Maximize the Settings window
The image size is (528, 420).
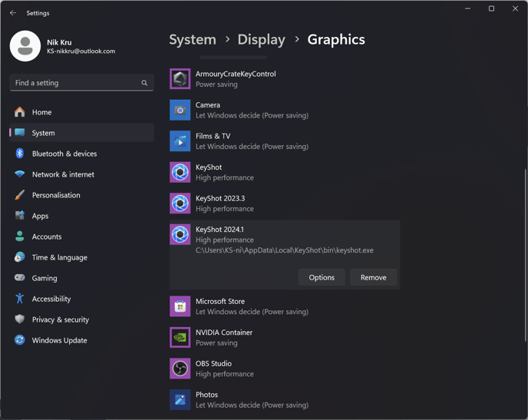coord(492,8)
